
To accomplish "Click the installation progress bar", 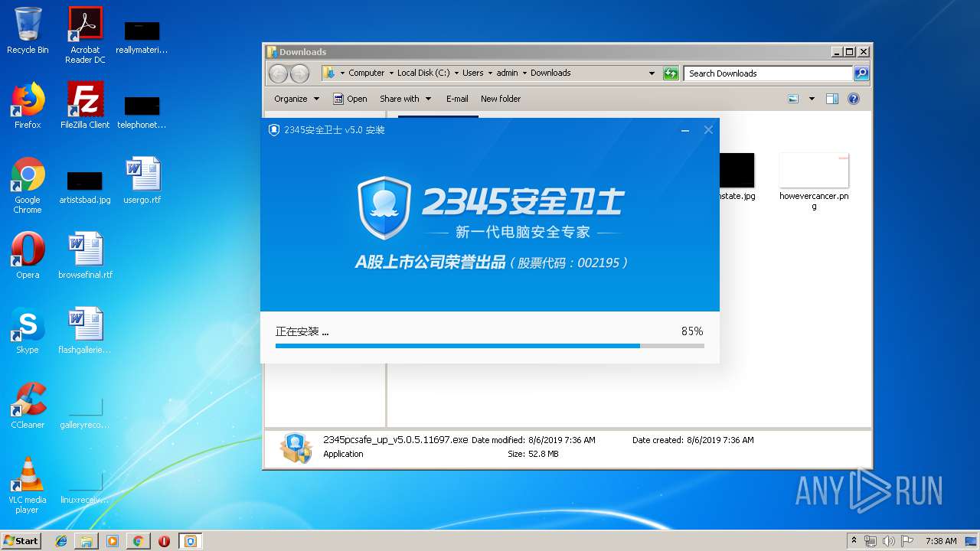I will click(490, 346).
